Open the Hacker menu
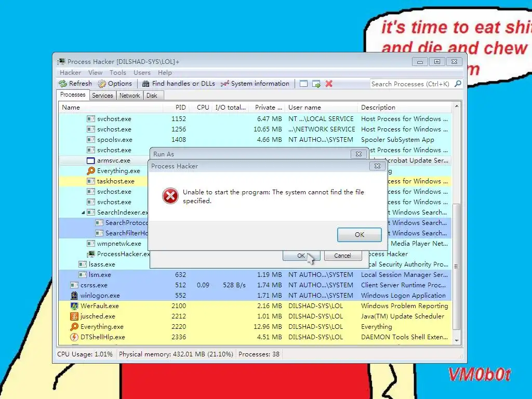 (x=70, y=73)
